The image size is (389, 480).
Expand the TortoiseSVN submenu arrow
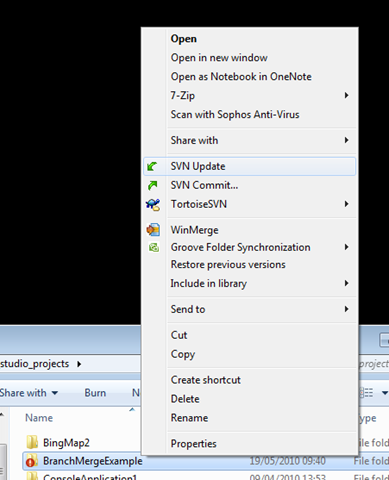point(347,204)
